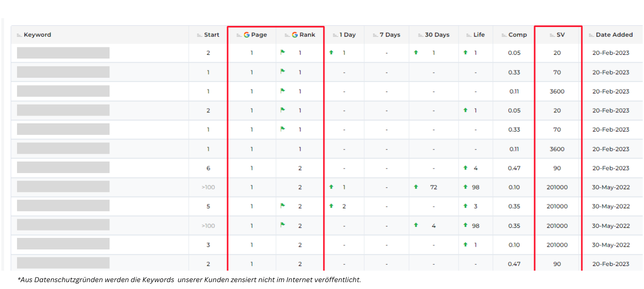Click the sort icon beside the SV header
Screen dimensions: 644x289
coord(552,35)
